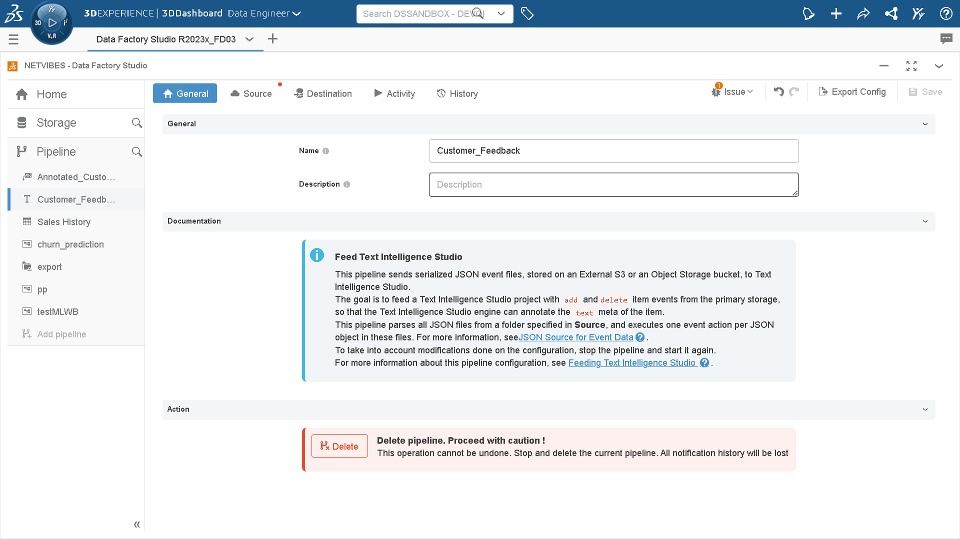Collapse the Documentation section chevron

pos(925,221)
